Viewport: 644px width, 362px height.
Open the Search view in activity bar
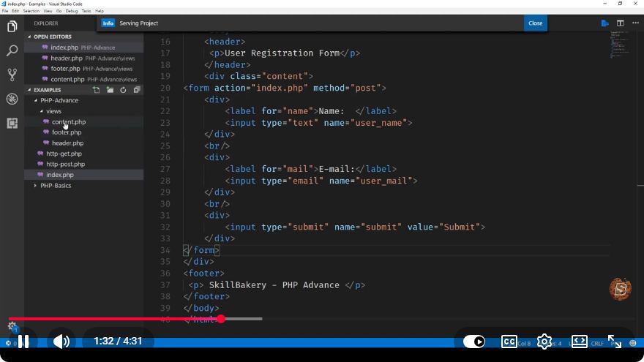(12, 50)
